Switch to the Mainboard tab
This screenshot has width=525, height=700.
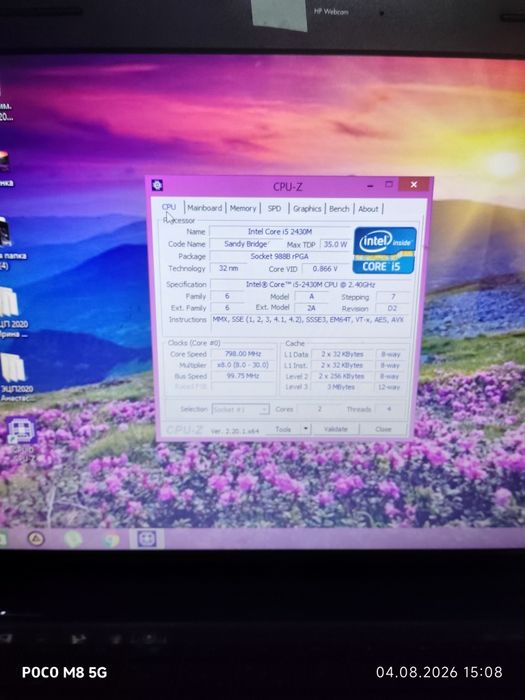click(x=204, y=208)
